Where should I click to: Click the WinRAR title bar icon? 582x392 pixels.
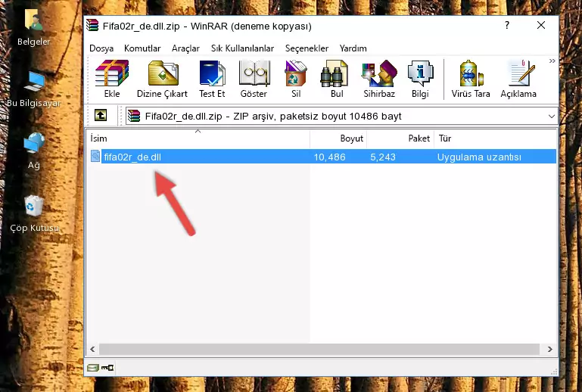(92, 26)
